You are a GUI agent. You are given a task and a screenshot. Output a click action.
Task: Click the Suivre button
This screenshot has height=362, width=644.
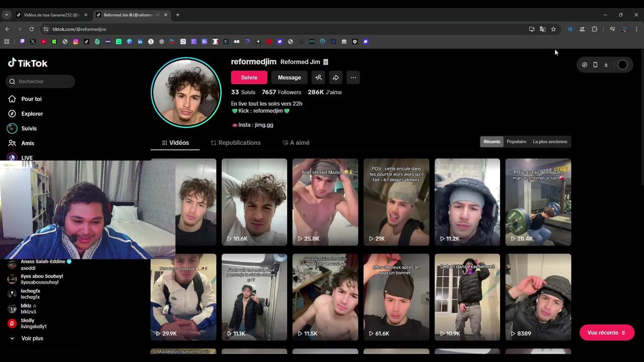click(249, 77)
